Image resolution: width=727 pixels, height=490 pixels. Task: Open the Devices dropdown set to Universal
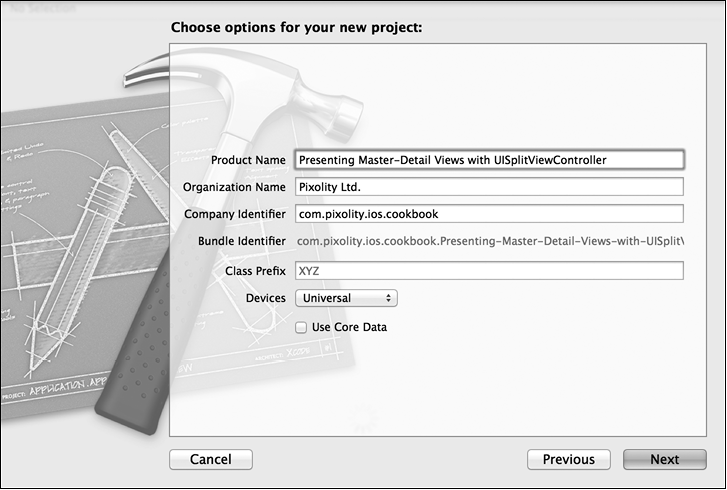click(x=346, y=298)
